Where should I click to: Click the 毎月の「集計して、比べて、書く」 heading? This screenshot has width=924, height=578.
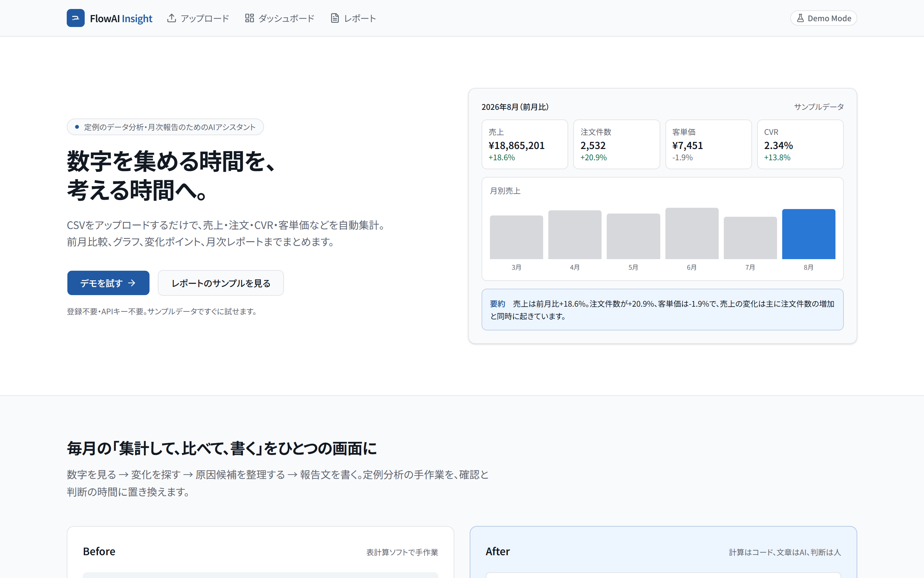point(222,448)
